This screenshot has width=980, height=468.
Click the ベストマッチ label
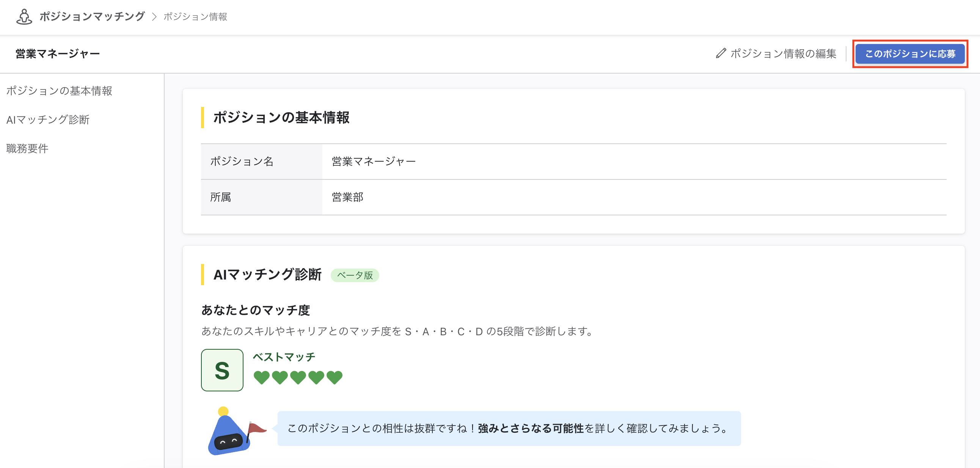pyautogui.click(x=284, y=357)
